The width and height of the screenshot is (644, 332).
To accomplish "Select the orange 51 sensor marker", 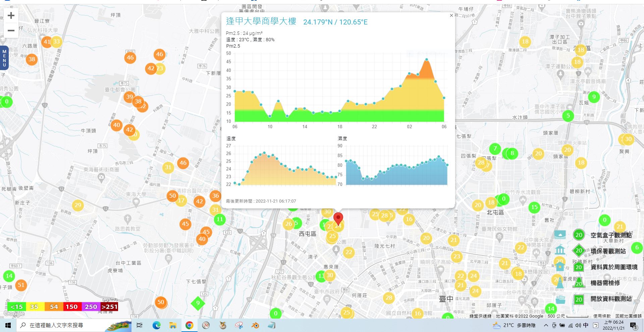I will point(21,285).
